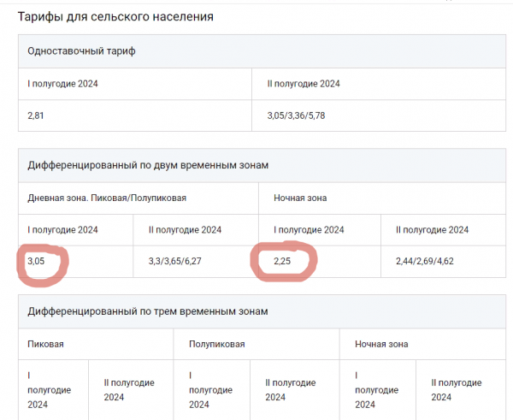Click "II полугодие 2024" under the day zone
The height and width of the screenshot is (420, 513).
tap(185, 229)
